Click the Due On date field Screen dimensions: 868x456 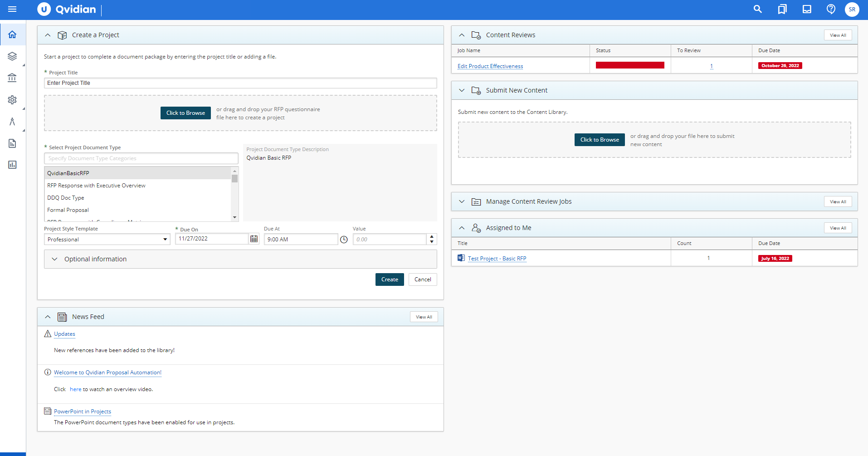click(212, 239)
